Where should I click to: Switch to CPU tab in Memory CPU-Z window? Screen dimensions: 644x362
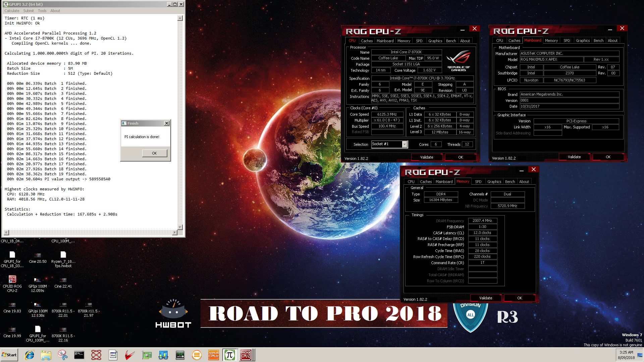click(x=411, y=182)
